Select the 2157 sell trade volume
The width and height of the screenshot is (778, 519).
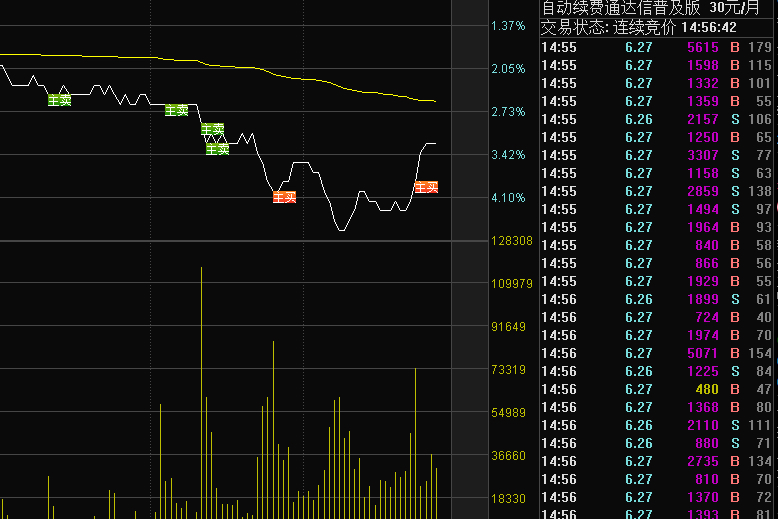point(703,119)
